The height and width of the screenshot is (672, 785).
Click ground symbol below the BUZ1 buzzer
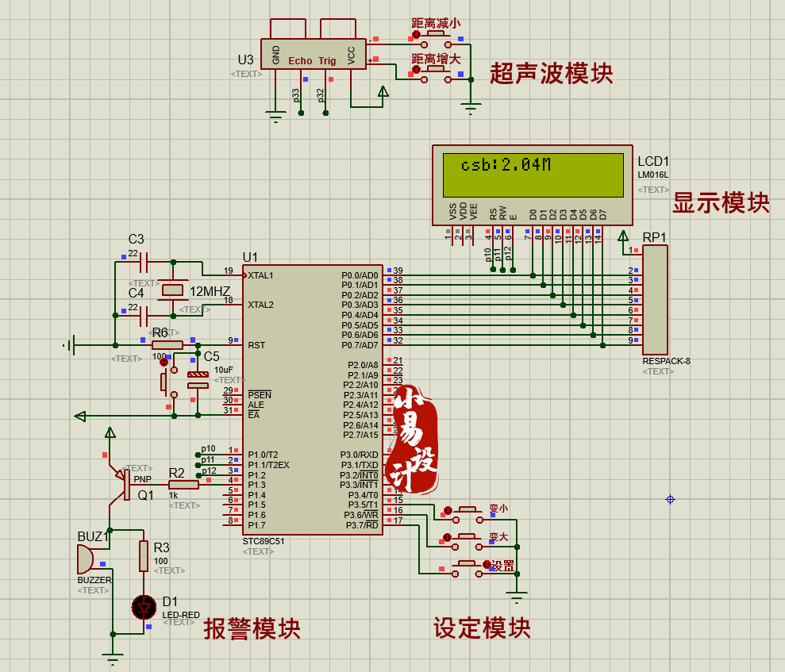coord(113,658)
